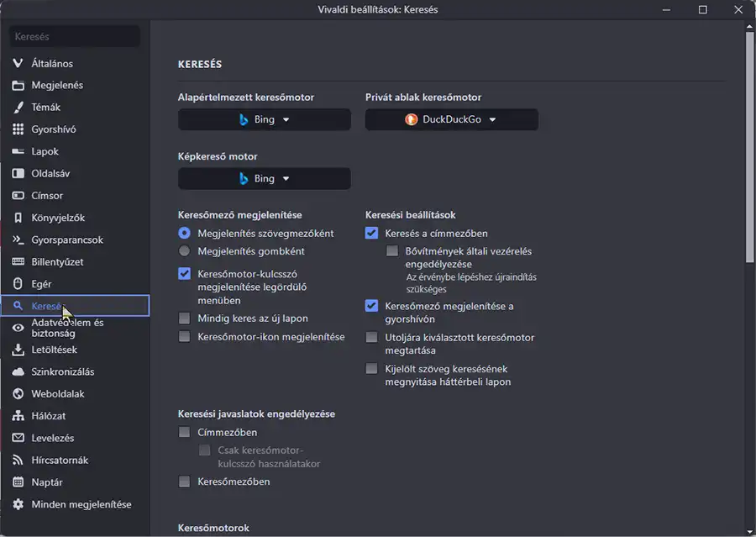Viewport: 756px width, 537px height.
Task: Enable the Mindig keres az új lapon checkbox
Action: (x=185, y=319)
